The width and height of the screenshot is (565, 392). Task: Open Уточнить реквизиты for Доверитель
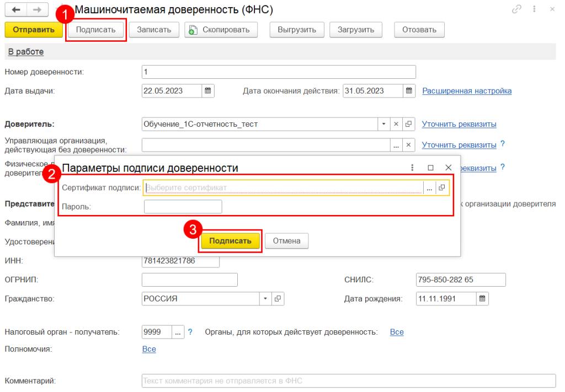point(459,124)
